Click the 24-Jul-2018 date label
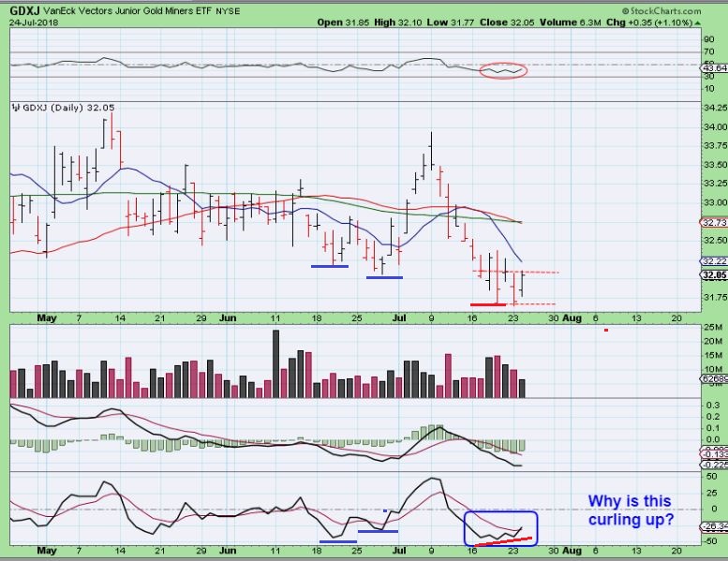 (34, 22)
